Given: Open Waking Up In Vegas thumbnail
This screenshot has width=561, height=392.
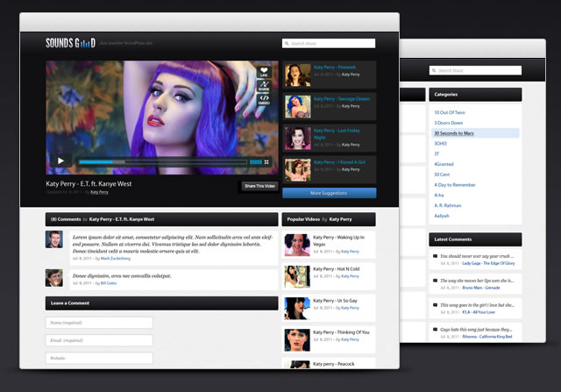Looking at the screenshot, I should (x=297, y=245).
